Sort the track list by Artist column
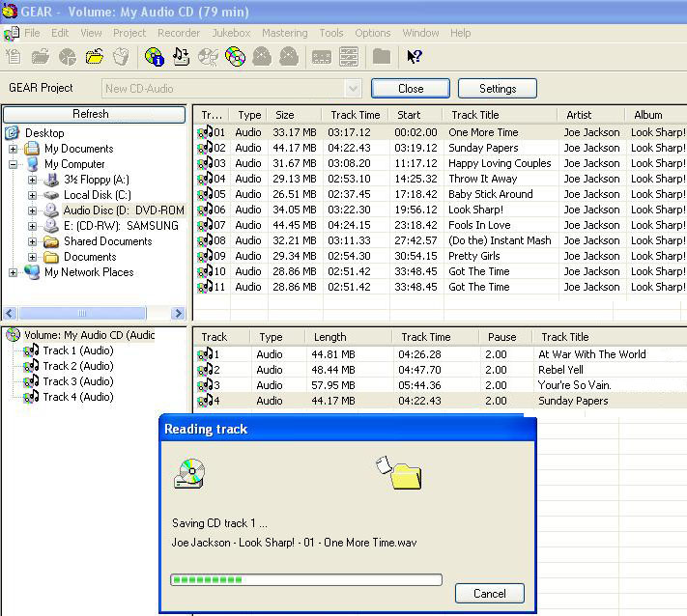This screenshot has height=616, width=687. [x=589, y=115]
